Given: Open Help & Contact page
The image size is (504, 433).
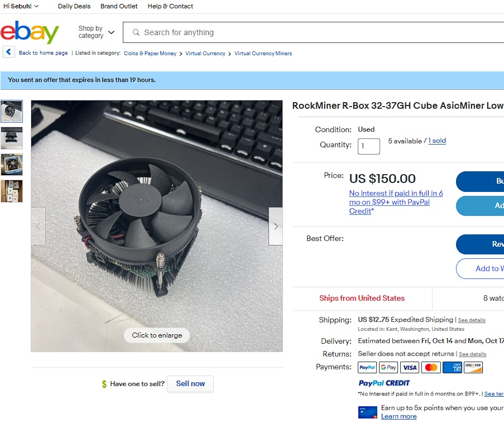Looking at the screenshot, I should click(x=170, y=6).
